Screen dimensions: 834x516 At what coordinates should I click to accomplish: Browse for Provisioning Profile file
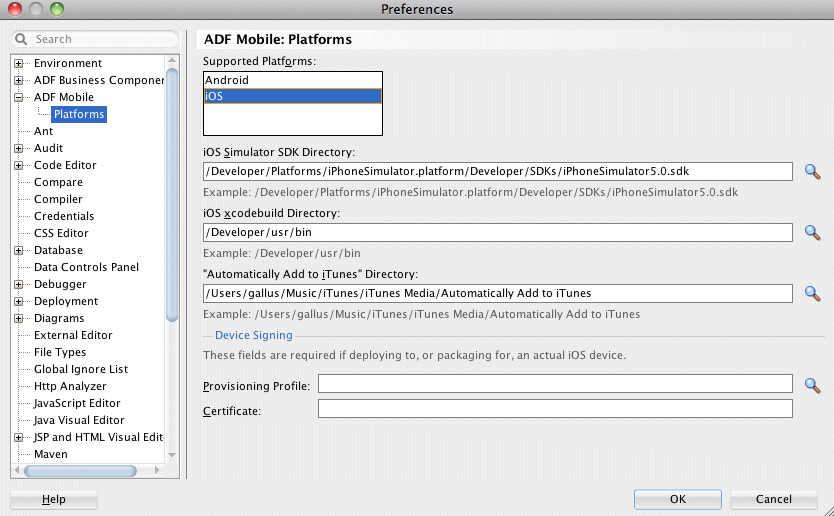813,386
